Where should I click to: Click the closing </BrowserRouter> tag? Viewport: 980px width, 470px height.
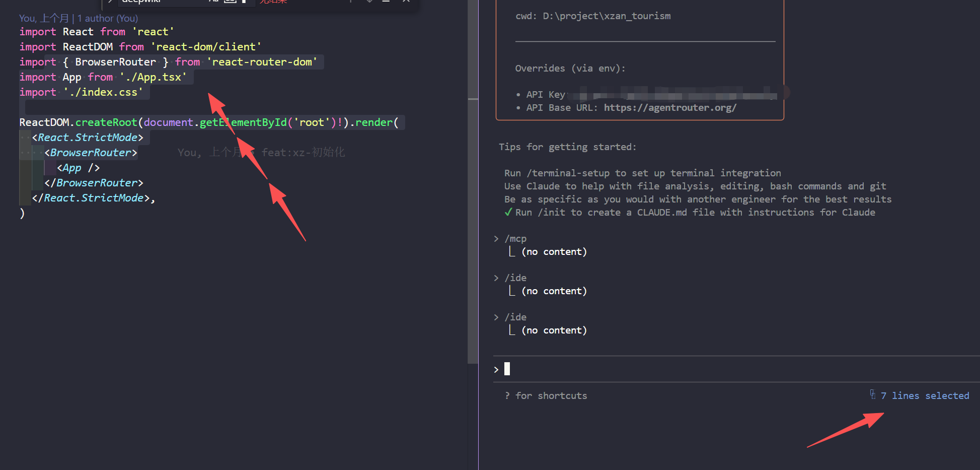(94, 182)
